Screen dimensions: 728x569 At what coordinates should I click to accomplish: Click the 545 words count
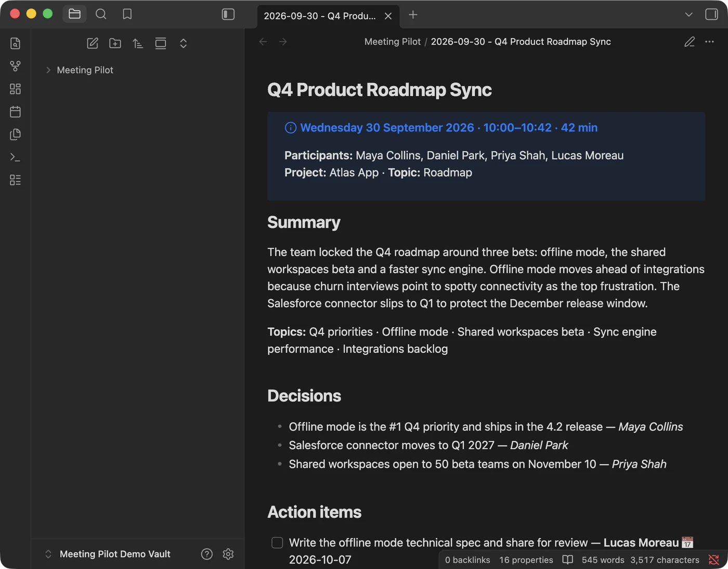(x=603, y=560)
